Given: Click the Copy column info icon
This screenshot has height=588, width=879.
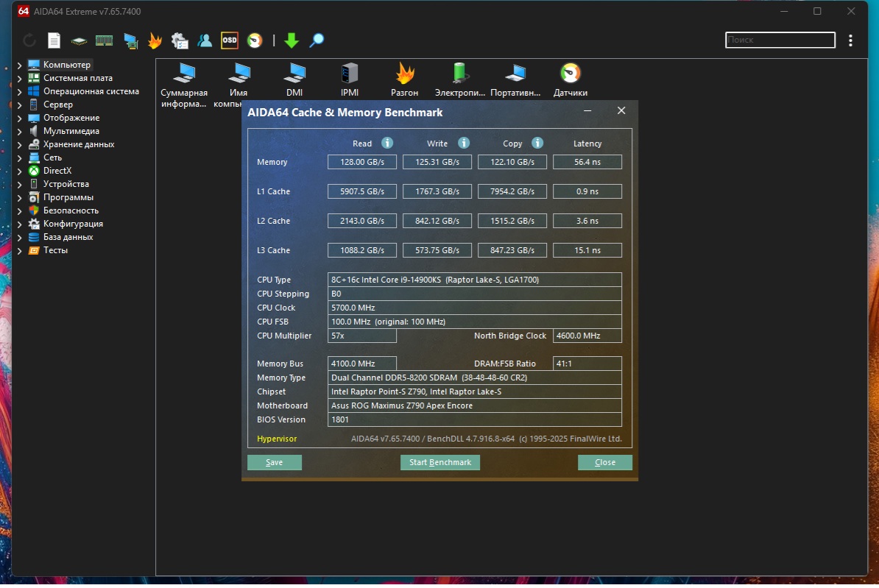Looking at the screenshot, I should (537, 143).
